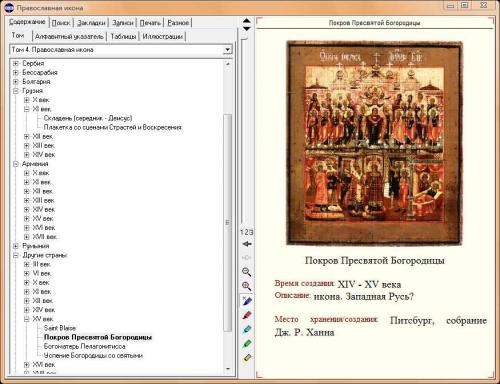Select Складень (середник - Деисус) entry
Viewport: 500px width, 384px height.
pyautogui.click(x=88, y=118)
